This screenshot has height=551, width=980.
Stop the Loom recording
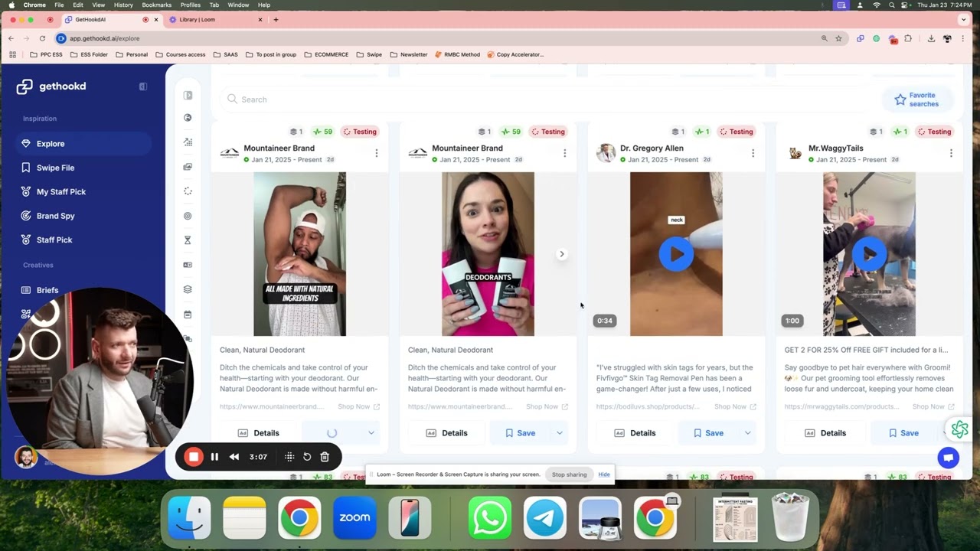[x=194, y=457]
